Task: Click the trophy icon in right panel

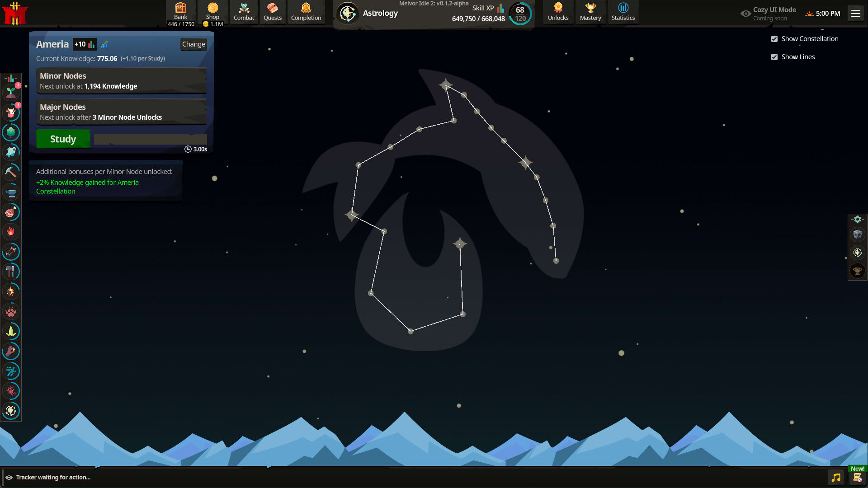Action: 858,271
